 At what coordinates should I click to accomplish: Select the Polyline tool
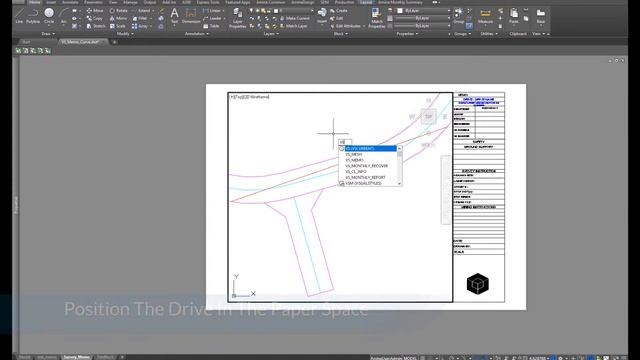33,16
